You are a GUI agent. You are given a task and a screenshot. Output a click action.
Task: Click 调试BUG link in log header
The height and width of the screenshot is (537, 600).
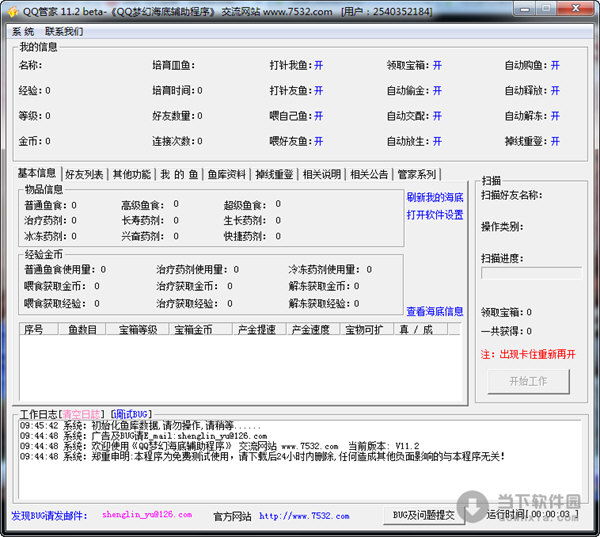pos(131,414)
